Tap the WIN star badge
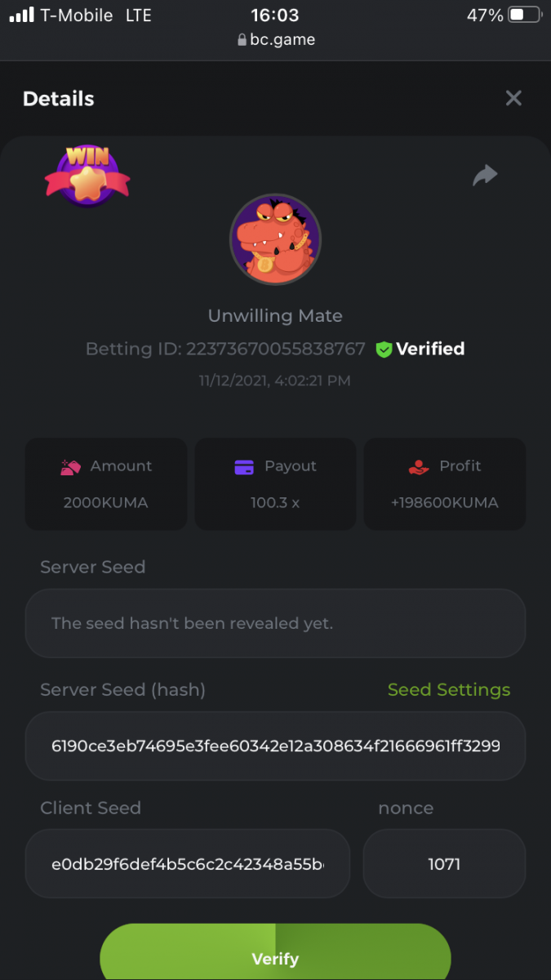This screenshot has height=980, width=551. click(x=87, y=176)
